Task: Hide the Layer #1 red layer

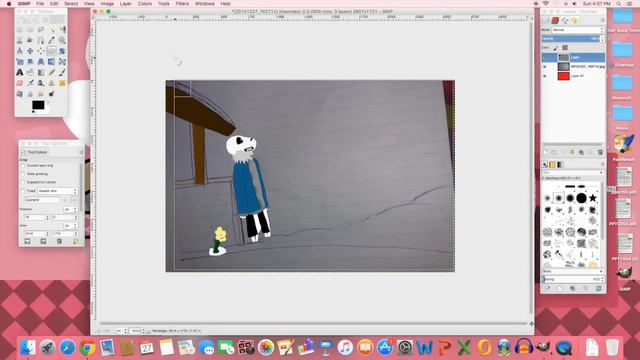Action: click(545, 76)
